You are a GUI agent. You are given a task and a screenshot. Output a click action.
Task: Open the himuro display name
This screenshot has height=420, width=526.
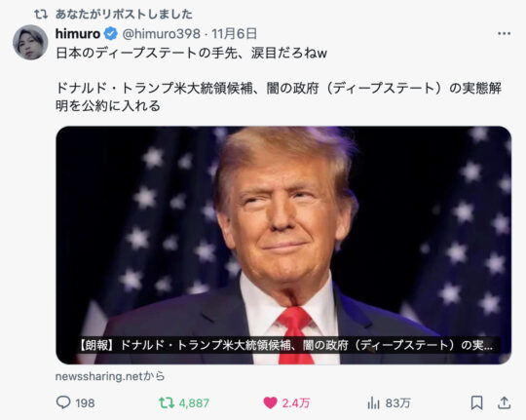coord(78,33)
